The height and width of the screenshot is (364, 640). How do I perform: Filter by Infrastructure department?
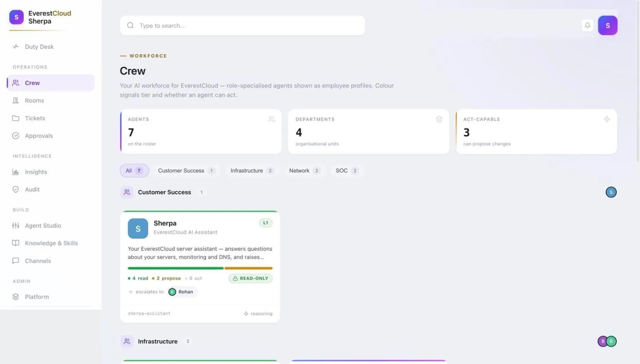[252, 170]
